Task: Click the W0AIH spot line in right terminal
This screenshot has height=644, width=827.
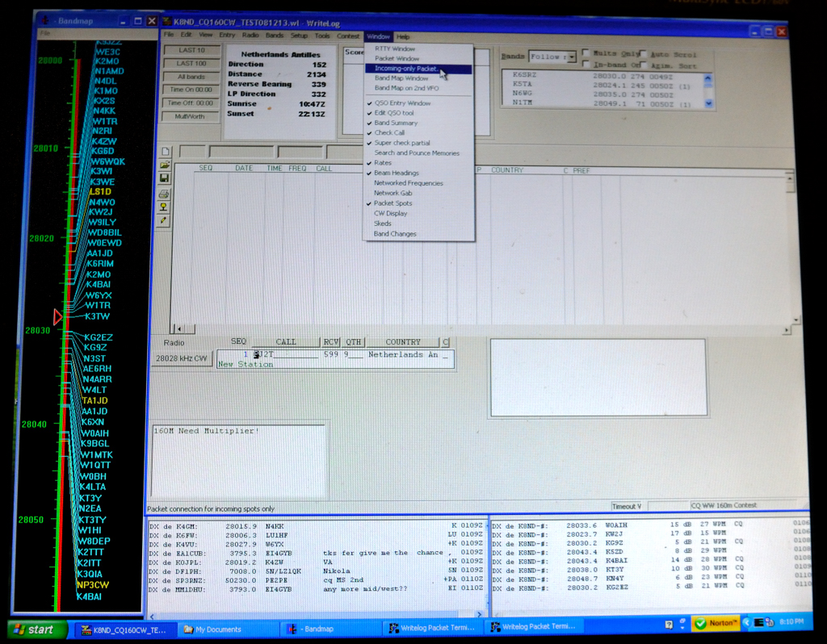Action: coord(649,525)
